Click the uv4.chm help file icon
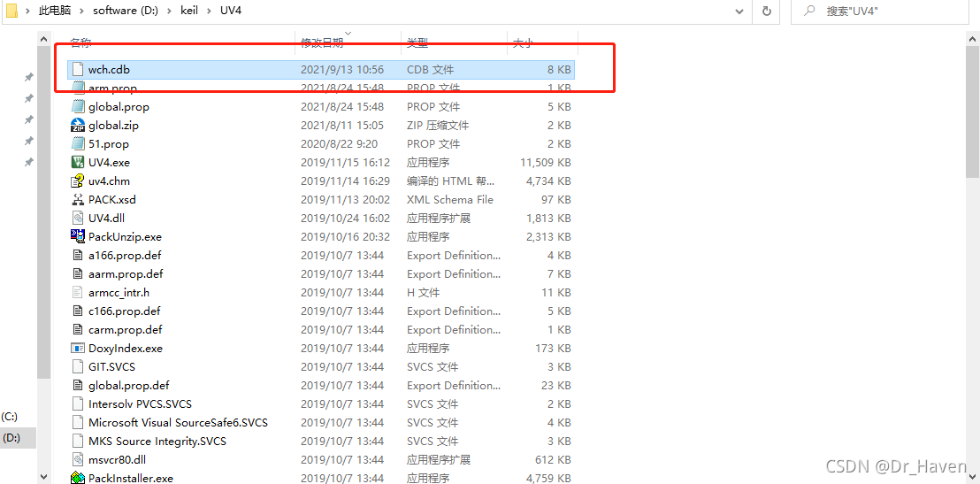This screenshot has width=980, height=484. pyautogui.click(x=78, y=181)
